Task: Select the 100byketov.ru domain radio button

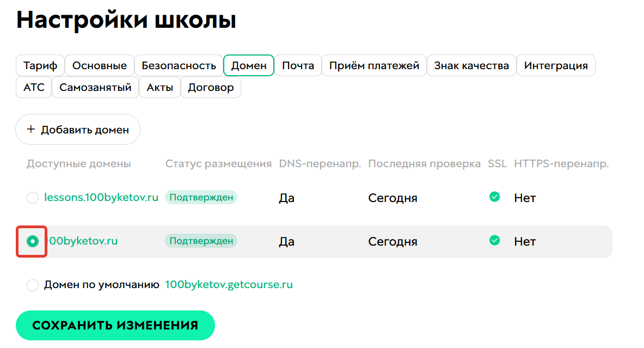Action: click(33, 241)
